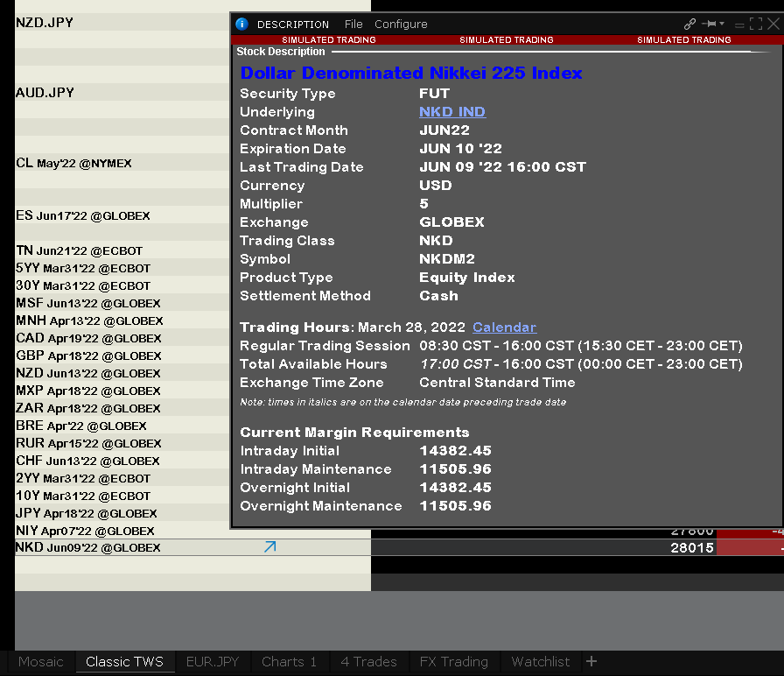Open the pin options dropdown arrow
Viewport: 784px width, 676px height.
point(722,24)
